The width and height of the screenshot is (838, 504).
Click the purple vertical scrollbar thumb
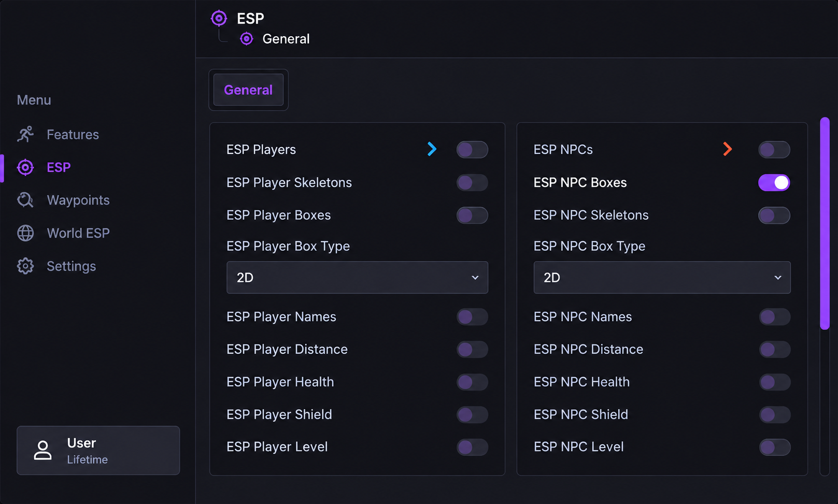click(825, 223)
